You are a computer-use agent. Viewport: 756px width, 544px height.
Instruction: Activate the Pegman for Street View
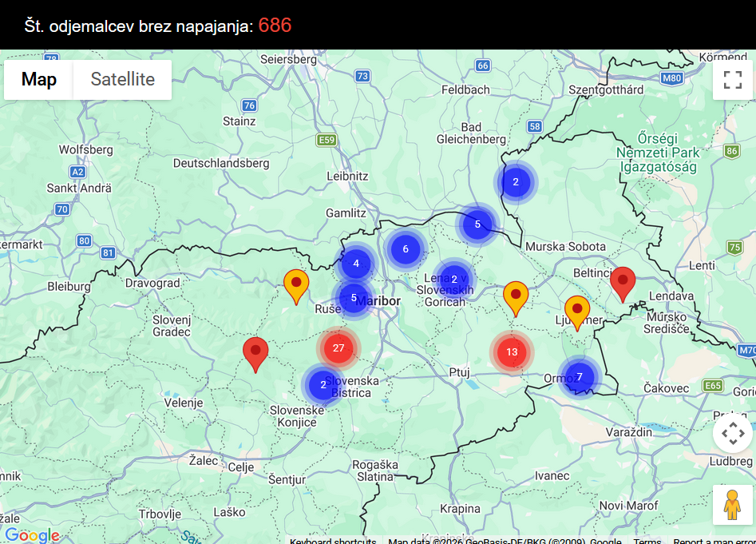click(x=732, y=503)
